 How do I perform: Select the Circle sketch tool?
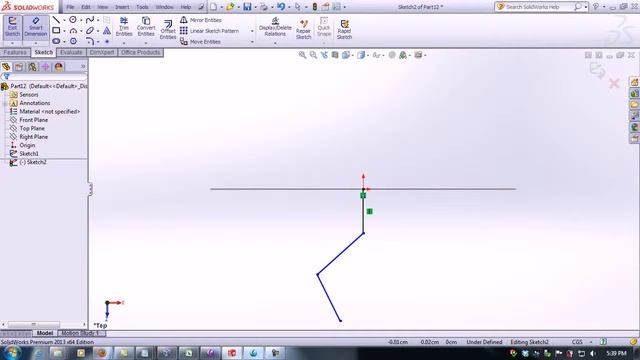(73, 20)
